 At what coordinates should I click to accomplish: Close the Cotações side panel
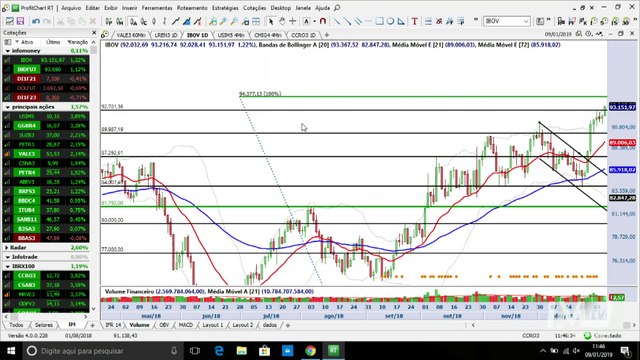tap(94, 32)
